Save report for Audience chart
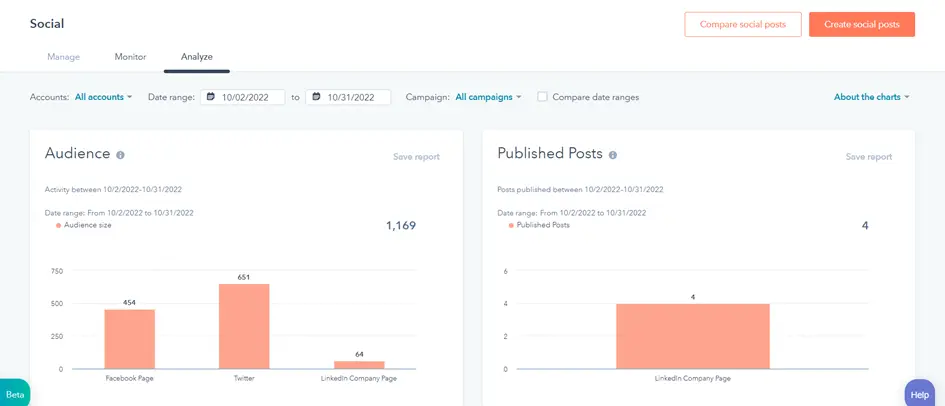 point(416,157)
